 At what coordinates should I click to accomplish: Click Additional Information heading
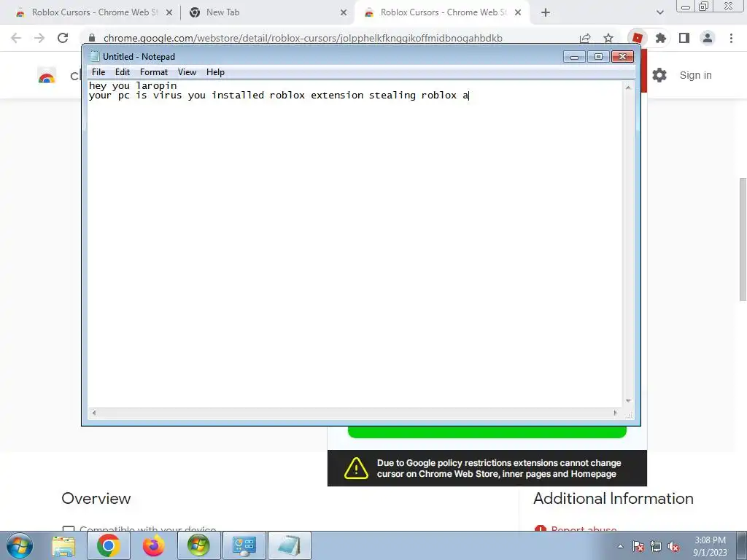pyautogui.click(x=613, y=498)
